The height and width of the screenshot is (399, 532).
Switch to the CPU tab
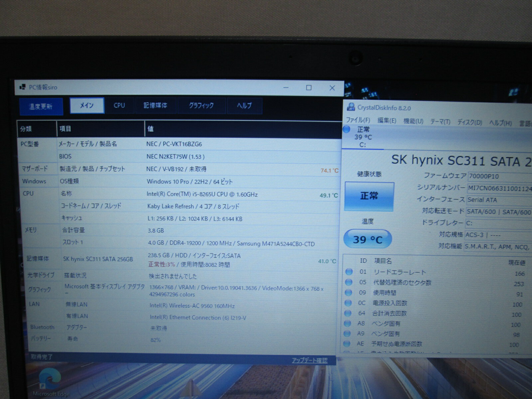(x=119, y=105)
